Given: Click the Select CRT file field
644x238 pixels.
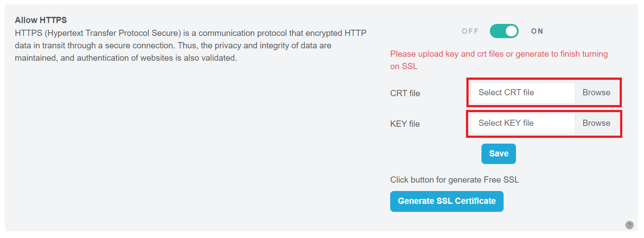Looking at the screenshot, I should tap(523, 93).
